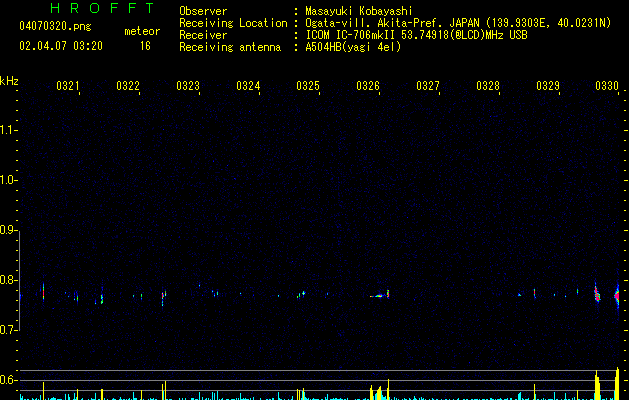Viewport: 629px width, 400px height.
Task: Click the 0.8 kHz axis label
Action: [x=8, y=280]
